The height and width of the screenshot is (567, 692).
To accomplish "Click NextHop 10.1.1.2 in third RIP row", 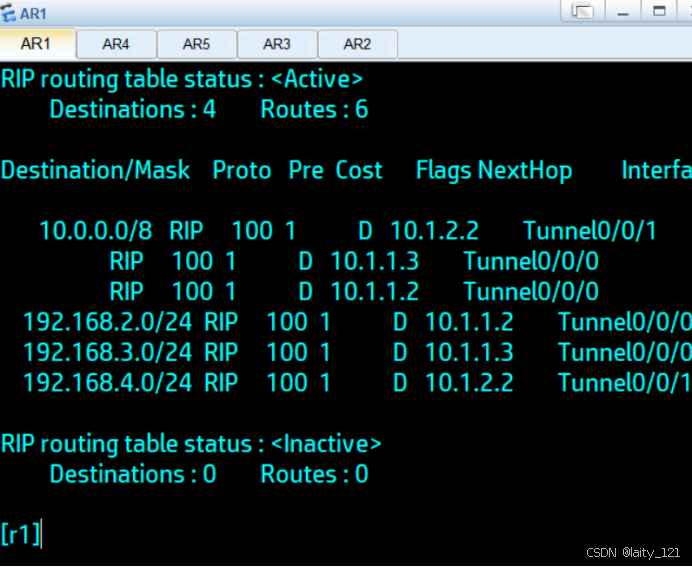I will (x=375, y=292).
